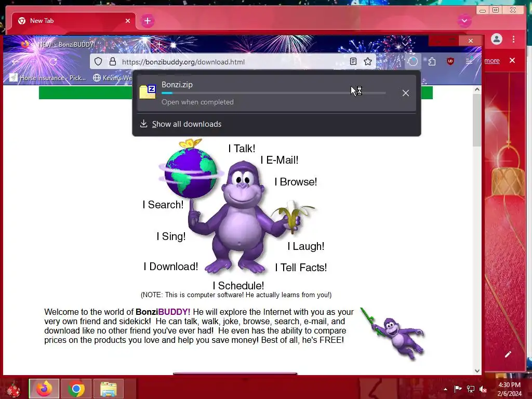Click the Action Center flag icon
Image resolution: width=532 pixels, height=399 pixels.
tap(458, 389)
